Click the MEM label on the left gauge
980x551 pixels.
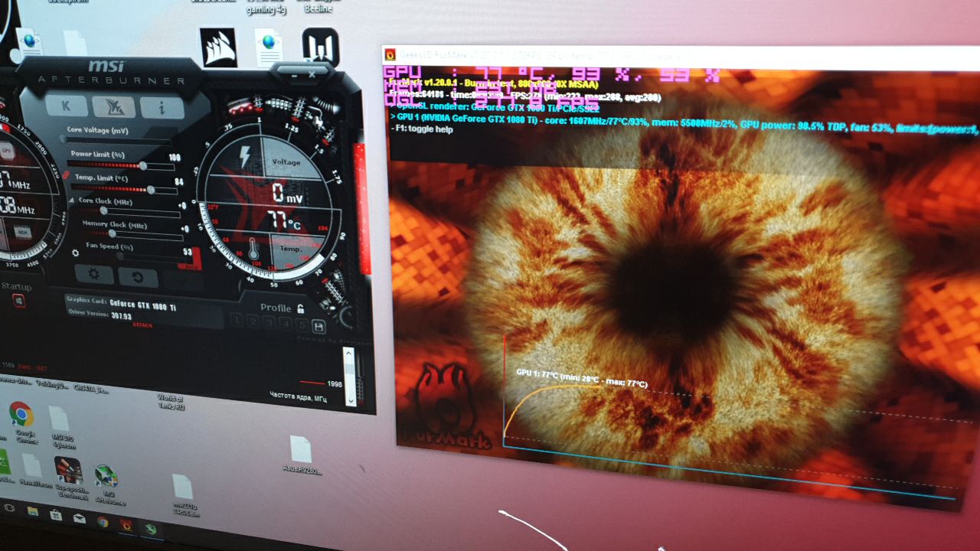click(23, 233)
